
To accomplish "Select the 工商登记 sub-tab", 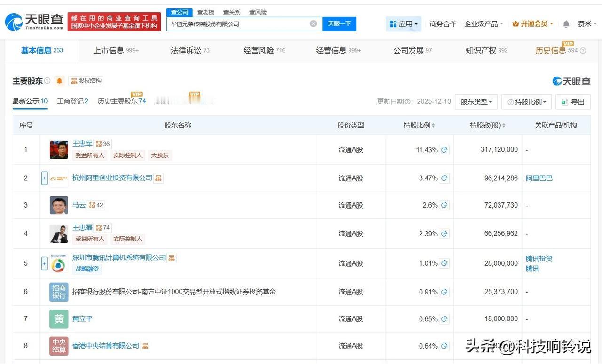I will pyautogui.click(x=72, y=101).
